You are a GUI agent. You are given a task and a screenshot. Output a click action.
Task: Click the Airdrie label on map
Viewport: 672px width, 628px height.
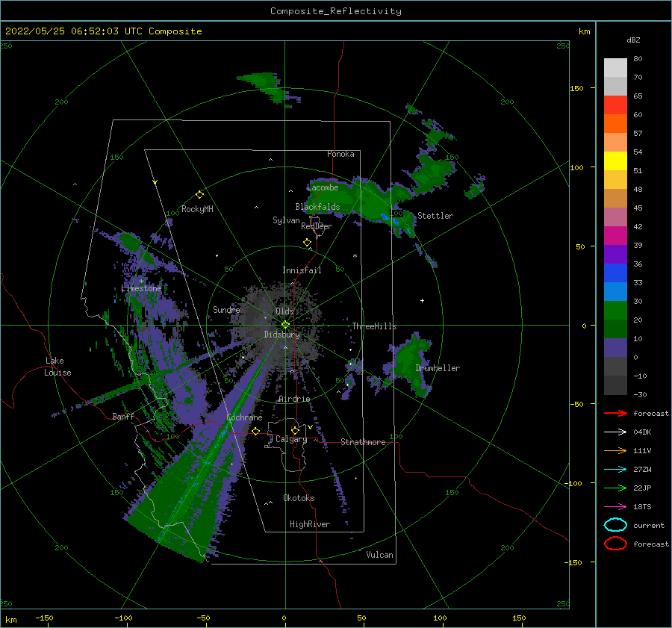(294, 399)
